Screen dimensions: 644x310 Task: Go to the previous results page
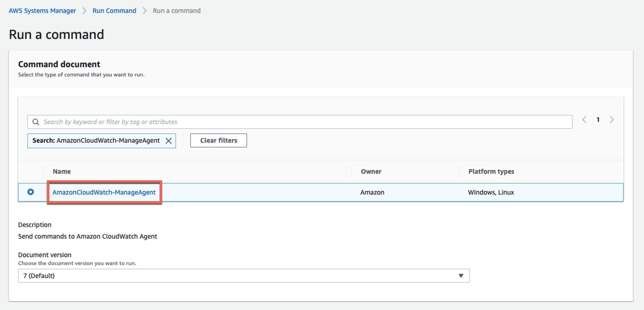(x=584, y=120)
